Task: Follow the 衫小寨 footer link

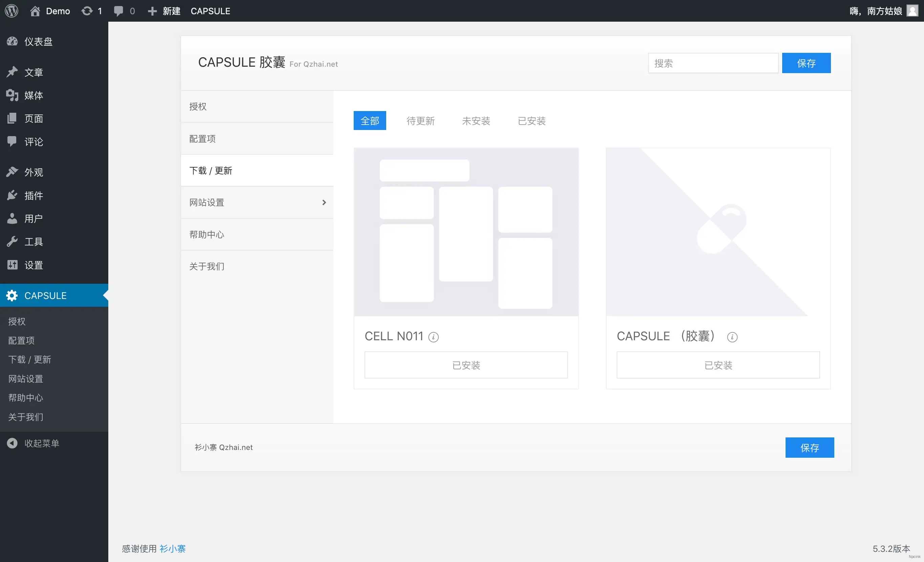Action: point(173,548)
